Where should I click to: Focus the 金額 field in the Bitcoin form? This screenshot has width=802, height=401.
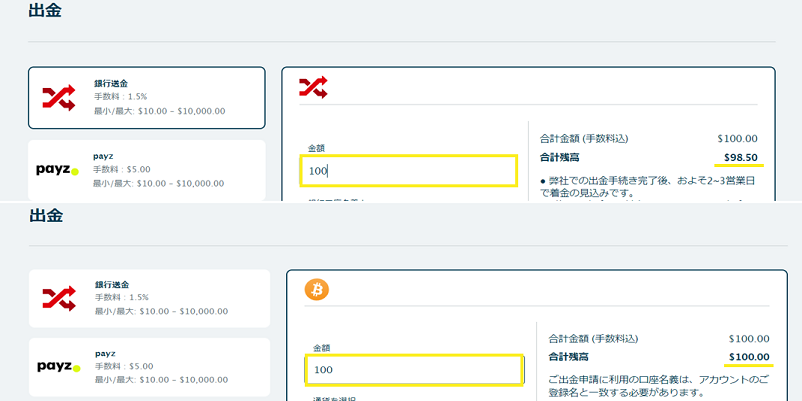tap(415, 369)
